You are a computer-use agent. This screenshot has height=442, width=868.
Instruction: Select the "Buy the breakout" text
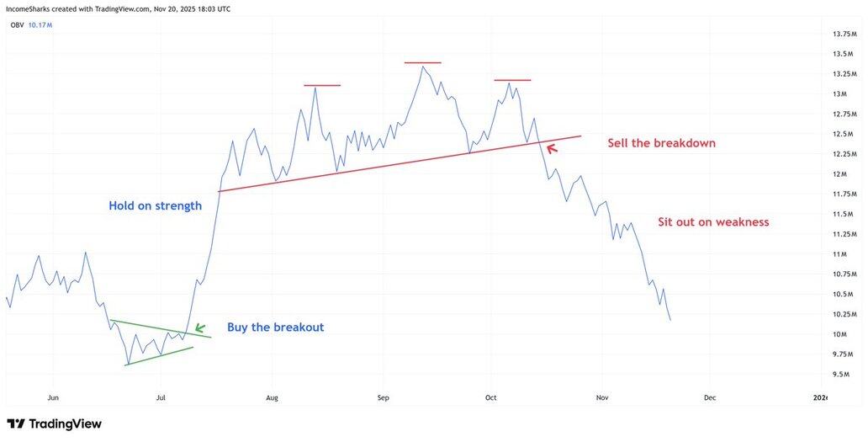[275, 328]
